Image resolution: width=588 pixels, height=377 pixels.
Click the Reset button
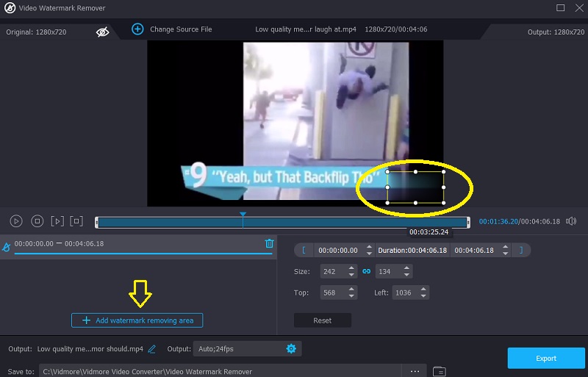[x=323, y=320]
